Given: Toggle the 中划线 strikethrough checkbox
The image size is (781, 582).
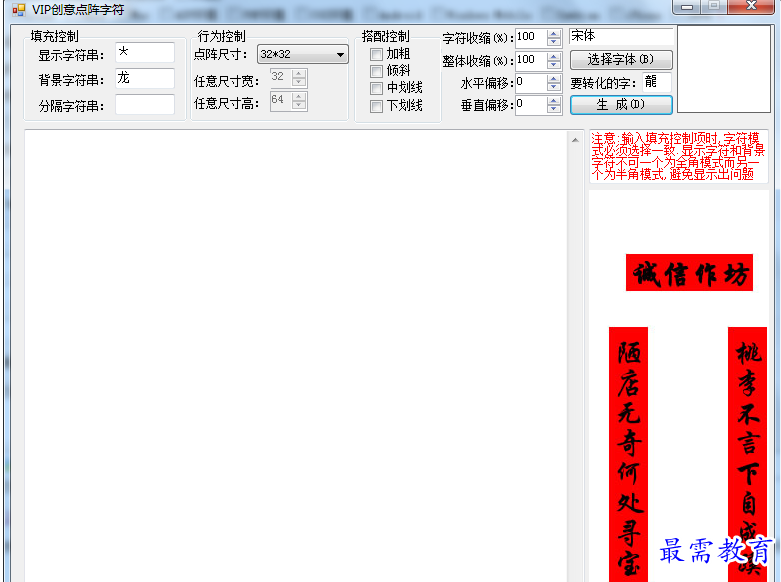Looking at the screenshot, I should pyautogui.click(x=377, y=89).
